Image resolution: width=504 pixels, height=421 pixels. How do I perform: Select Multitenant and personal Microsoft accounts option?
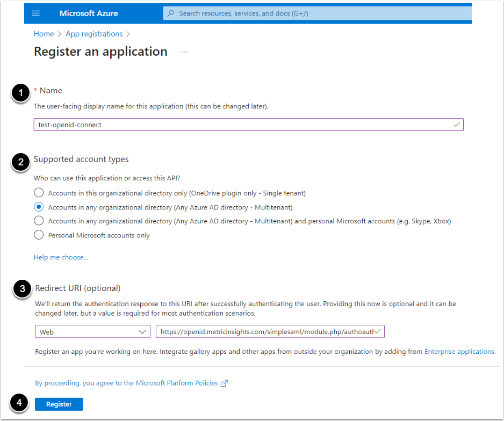39,221
